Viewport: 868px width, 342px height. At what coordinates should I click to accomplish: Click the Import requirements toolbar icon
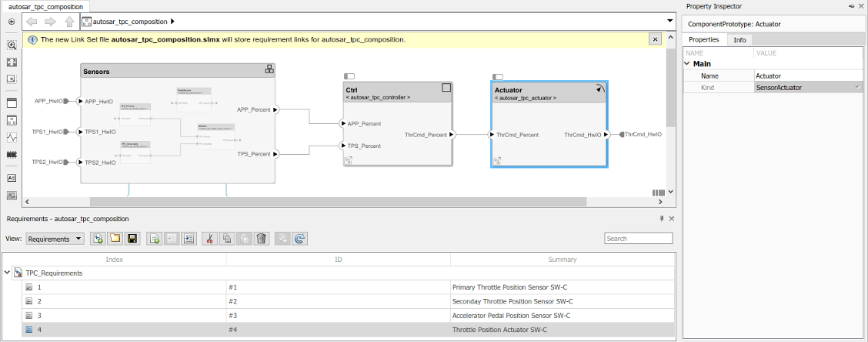98,239
